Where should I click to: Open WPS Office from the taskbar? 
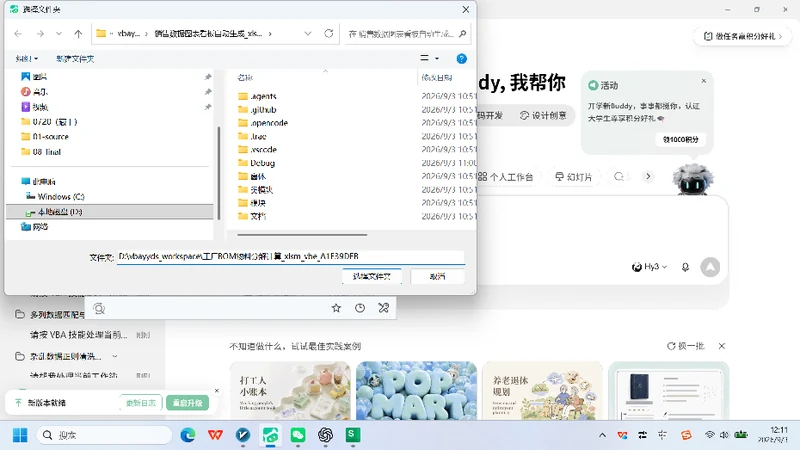pyautogui.click(x=215, y=435)
